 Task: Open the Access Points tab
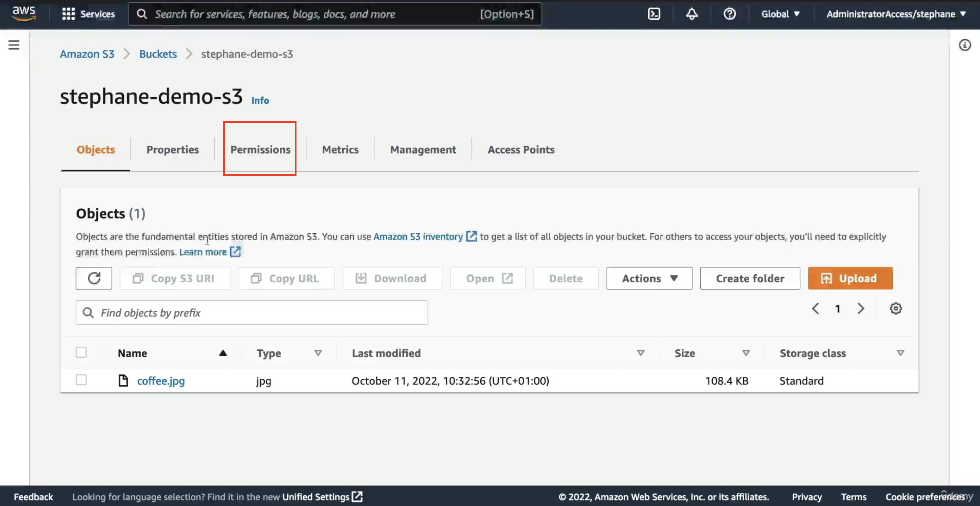[x=521, y=150]
